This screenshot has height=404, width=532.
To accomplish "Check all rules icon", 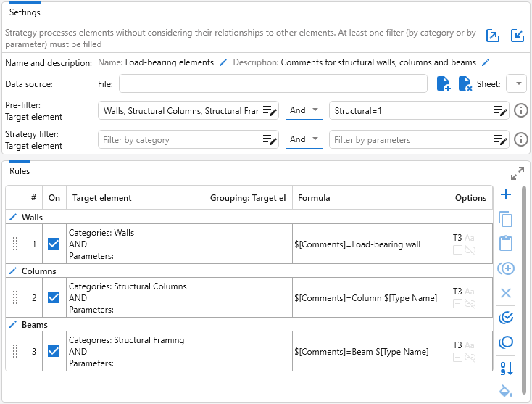I will 506,318.
